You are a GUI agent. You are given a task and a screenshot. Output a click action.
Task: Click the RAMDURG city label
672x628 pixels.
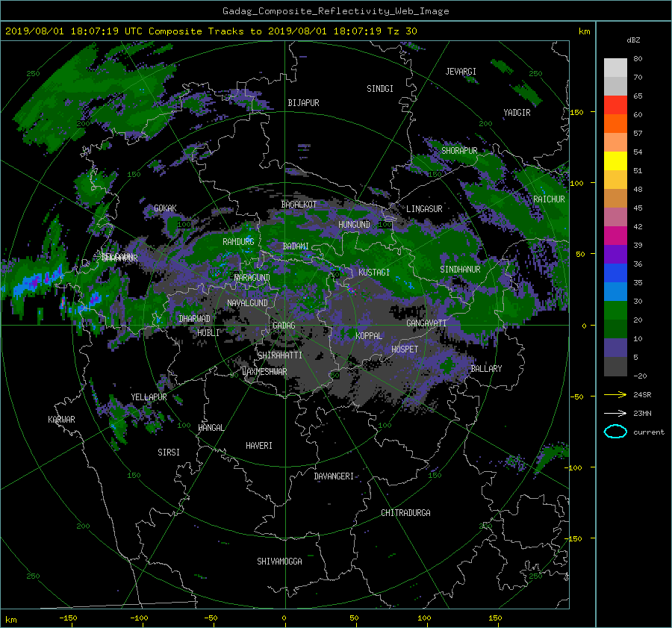click(238, 242)
